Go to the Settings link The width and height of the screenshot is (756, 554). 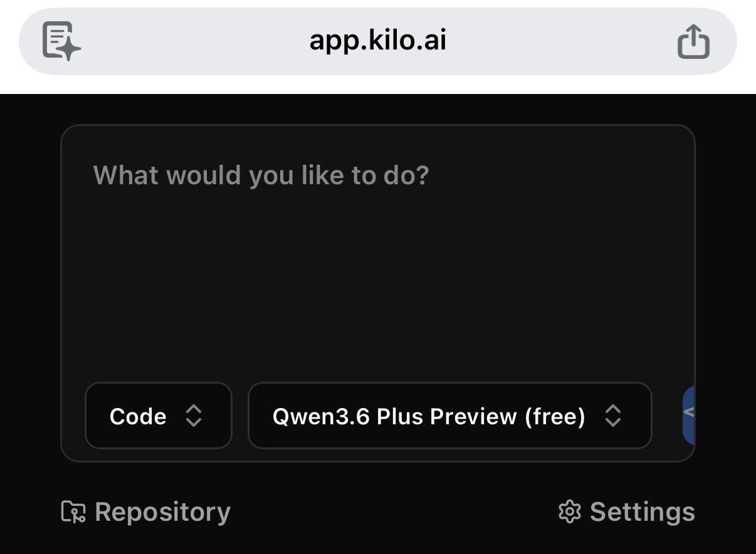626,512
